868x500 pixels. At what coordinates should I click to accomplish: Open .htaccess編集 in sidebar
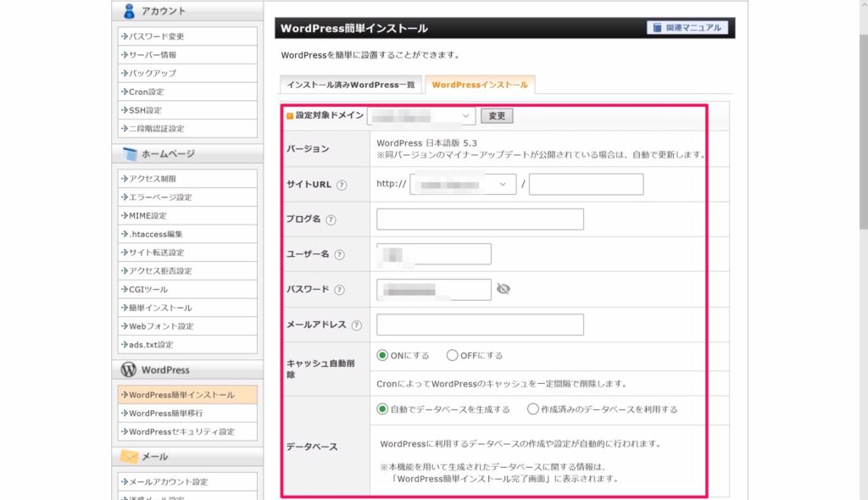pos(187,234)
